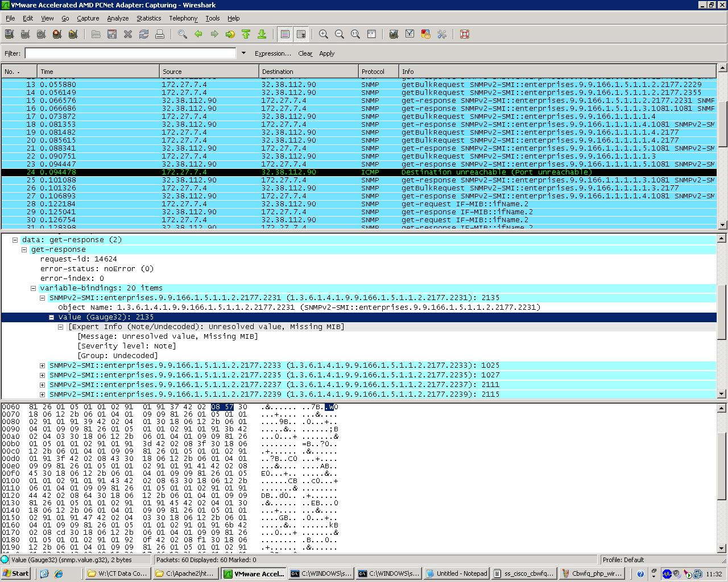Open the Telephony menu
Screen dimensions: 728x582
(183, 18)
